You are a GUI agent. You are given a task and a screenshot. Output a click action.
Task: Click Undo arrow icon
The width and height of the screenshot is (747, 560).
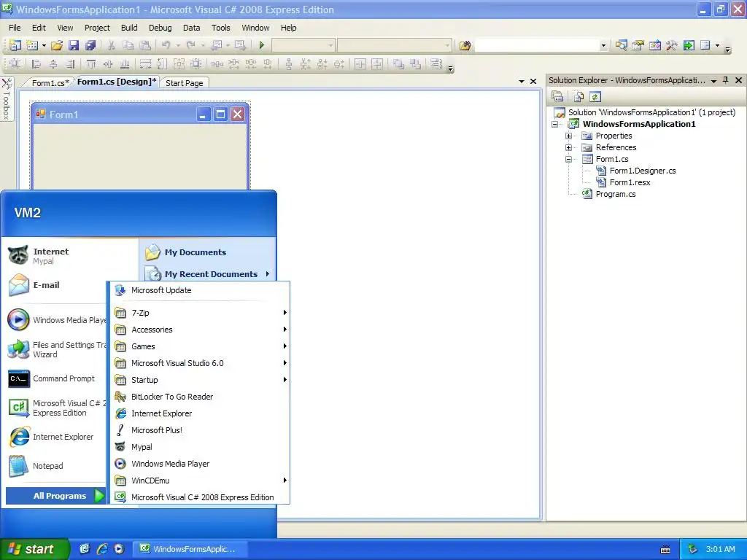(x=166, y=45)
